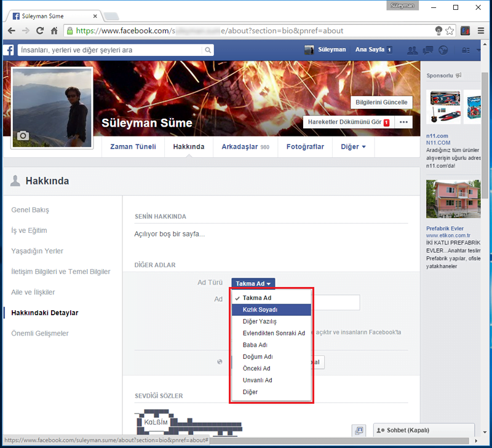Open the friend requests icon
The width and height of the screenshot is (492, 448).
click(413, 50)
